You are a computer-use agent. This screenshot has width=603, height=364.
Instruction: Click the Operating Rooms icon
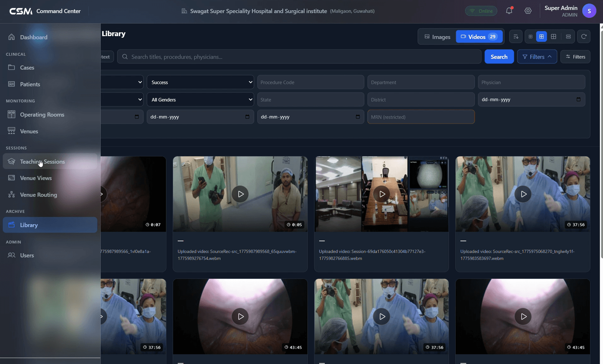point(12,114)
